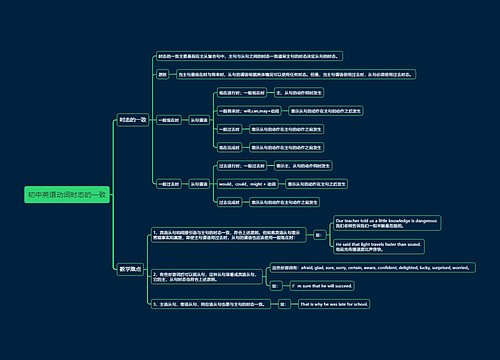Viewport: 500px width, 360px height.
Task: Select the adjective list starting with afraid, glad
Action: (373, 268)
